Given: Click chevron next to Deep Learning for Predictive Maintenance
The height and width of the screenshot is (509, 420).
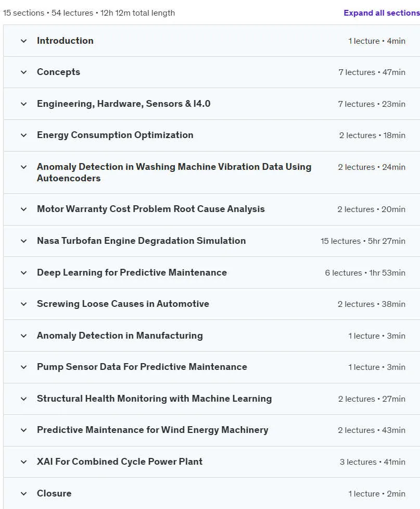Looking at the screenshot, I should [x=23, y=272].
